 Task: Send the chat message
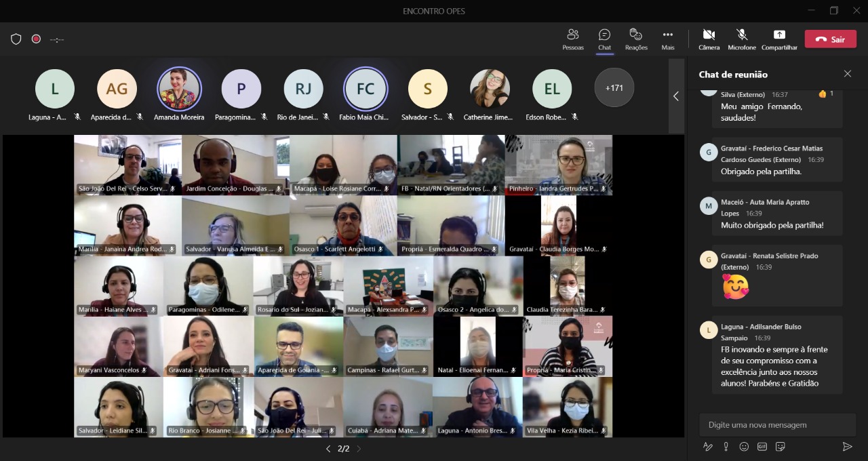point(847,447)
